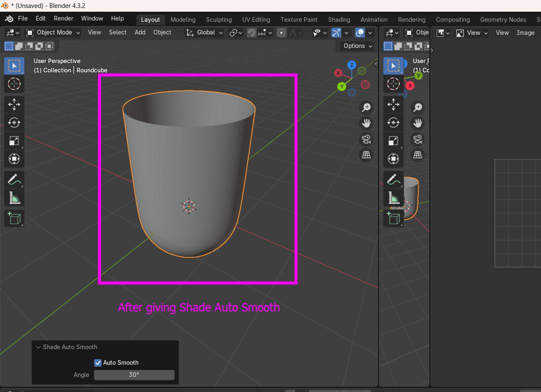The width and height of the screenshot is (541, 392).
Task: Click the red X axis on main viewport gizmo
Action: pos(338,73)
